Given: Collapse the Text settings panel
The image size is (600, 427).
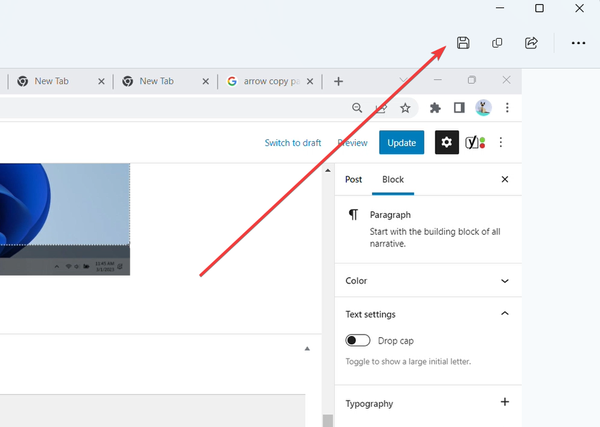Looking at the screenshot, I should (x=428, y=314).
